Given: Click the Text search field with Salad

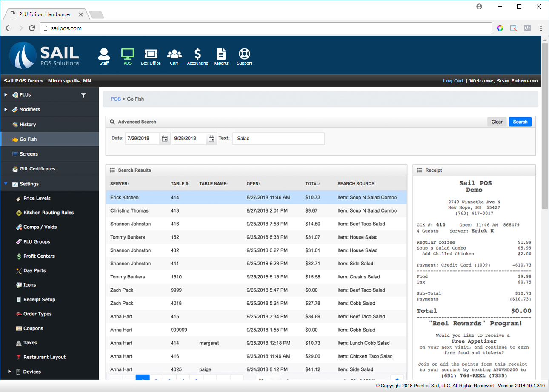Looking at the screenshot, I should pyautogui.click(x=278, y=139).
